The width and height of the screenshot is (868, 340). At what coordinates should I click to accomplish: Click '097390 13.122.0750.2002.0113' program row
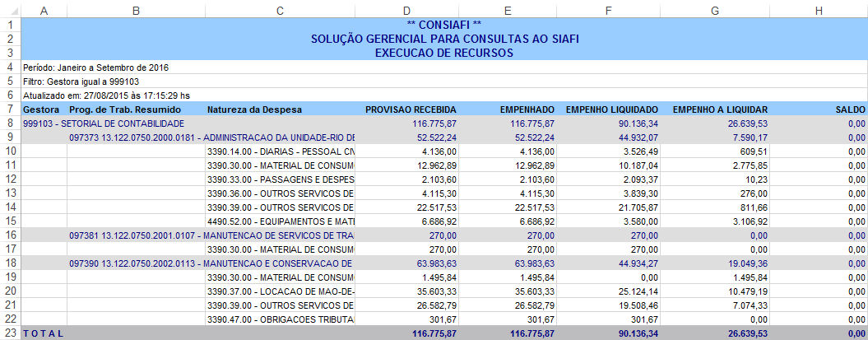tap(211, 263)
